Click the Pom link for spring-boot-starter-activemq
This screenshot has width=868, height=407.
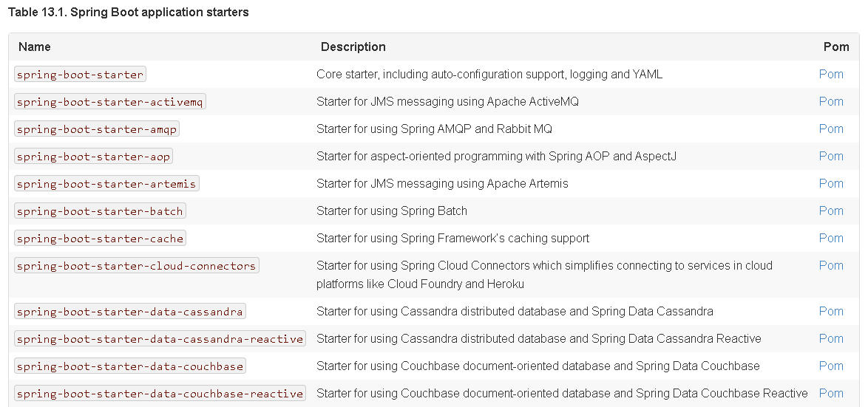[x=831, y=101]
